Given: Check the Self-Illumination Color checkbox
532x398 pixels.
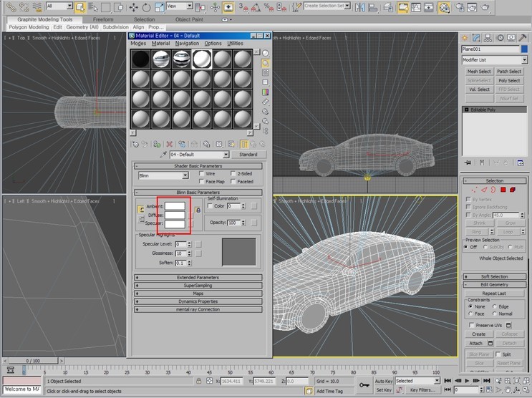Looking at the screenshot, I should (210, 206).
